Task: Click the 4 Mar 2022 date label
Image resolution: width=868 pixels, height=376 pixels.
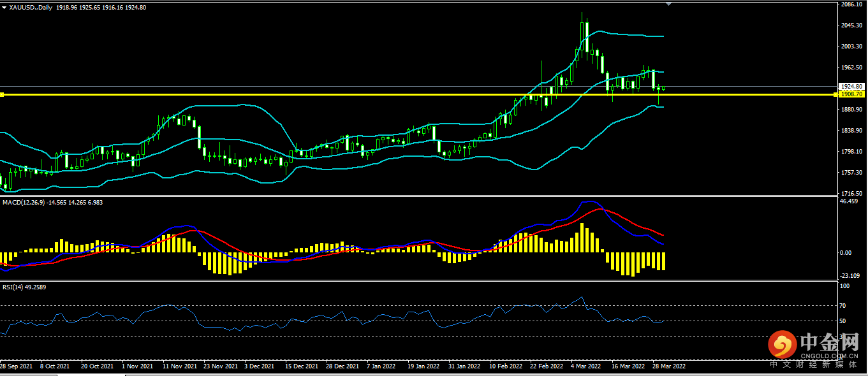Action: tap(585, 366)
